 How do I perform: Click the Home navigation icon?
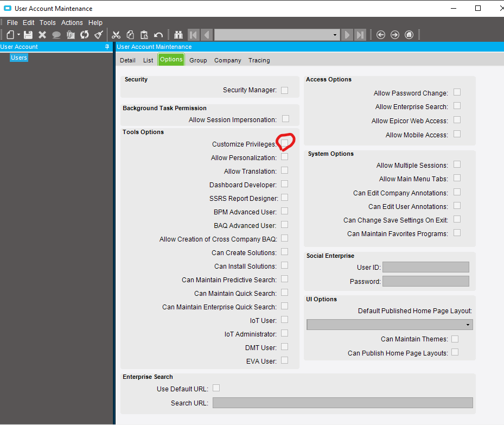[410, 34]
